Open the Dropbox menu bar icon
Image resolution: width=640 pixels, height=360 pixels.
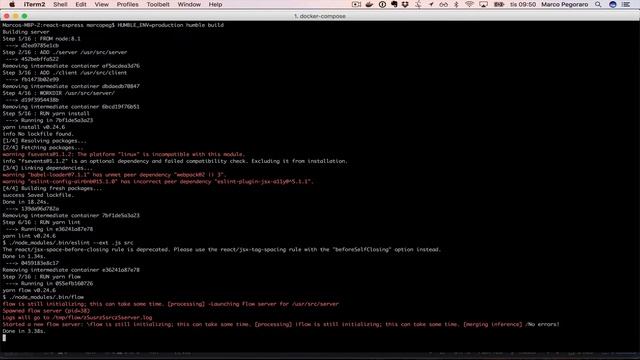405,4
